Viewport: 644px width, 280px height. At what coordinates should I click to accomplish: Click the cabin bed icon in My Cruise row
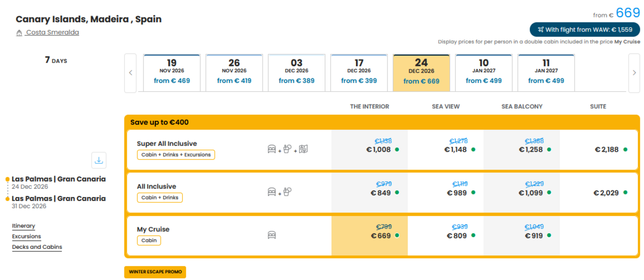tap(272, 235)
